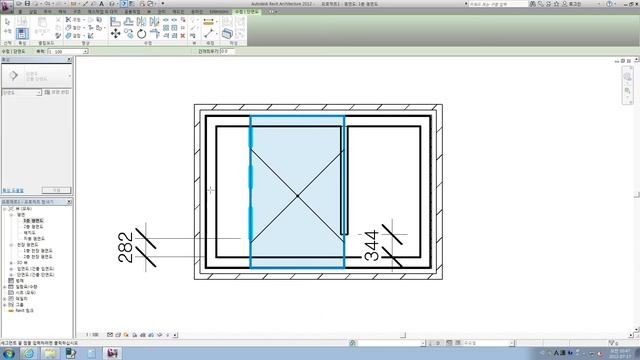
Task: Select '배치도' site plan in browser
Action: pos(29,233)
